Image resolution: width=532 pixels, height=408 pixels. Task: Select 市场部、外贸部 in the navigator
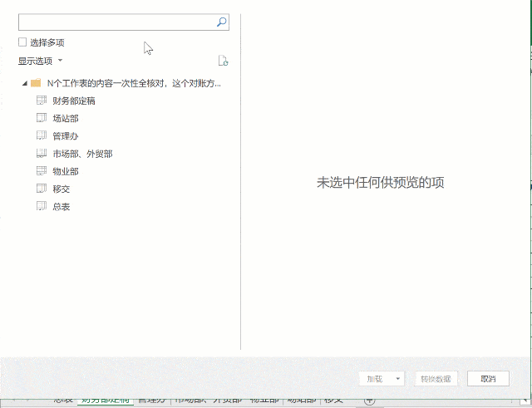pyautogui.click(x=82, y=153)
